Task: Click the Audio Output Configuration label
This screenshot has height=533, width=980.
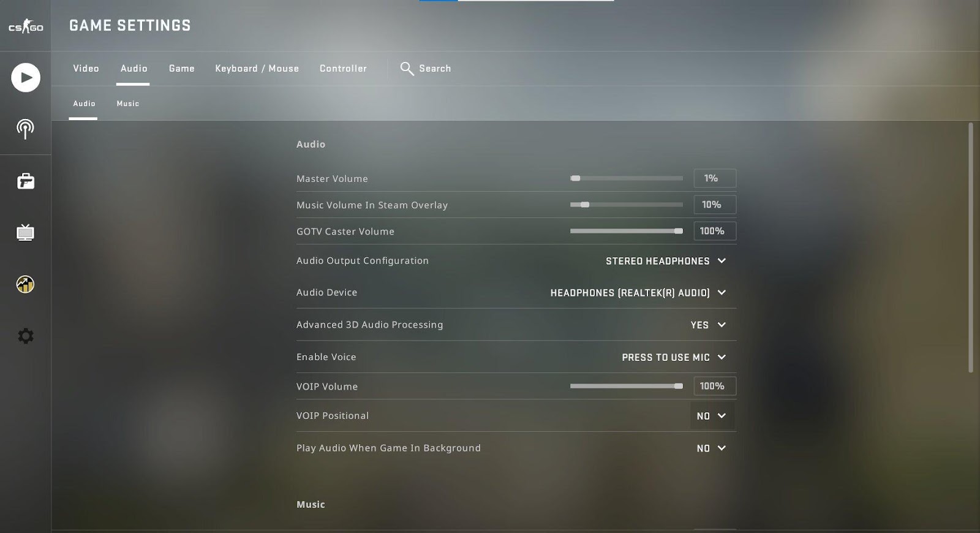Action: tap(363, 261)
